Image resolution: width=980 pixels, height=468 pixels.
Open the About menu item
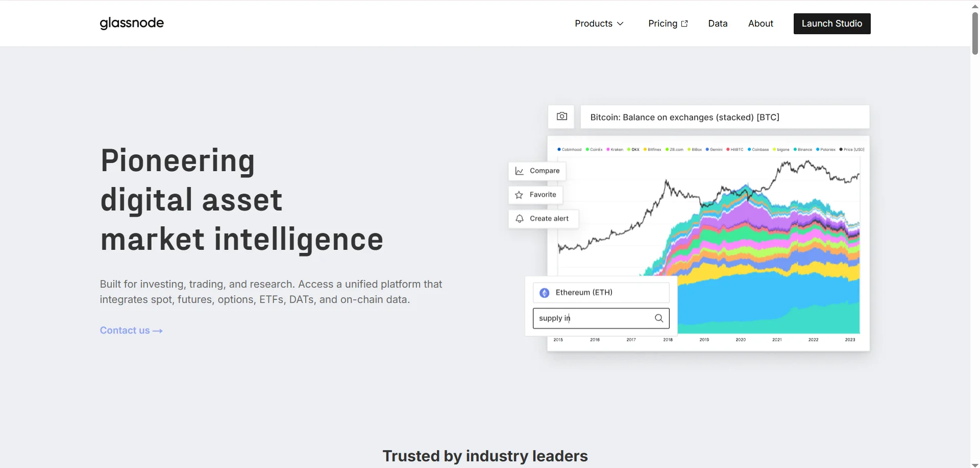761,24
